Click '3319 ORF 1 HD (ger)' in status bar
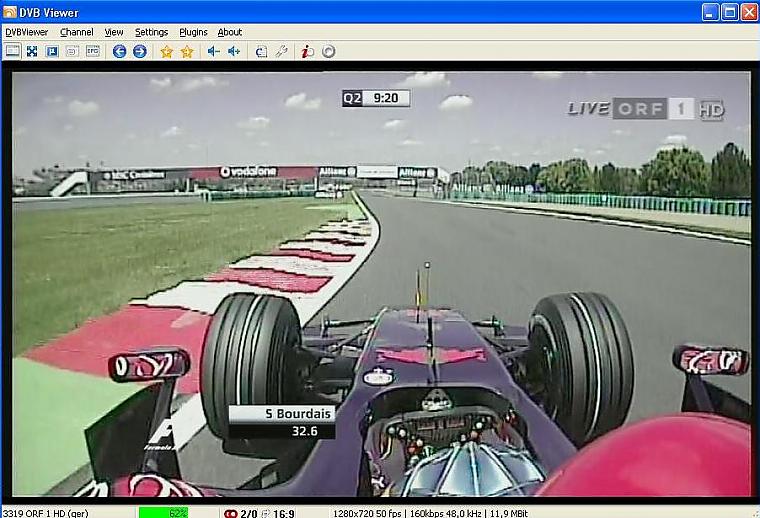The image size is (760, 518). [46, 513]
